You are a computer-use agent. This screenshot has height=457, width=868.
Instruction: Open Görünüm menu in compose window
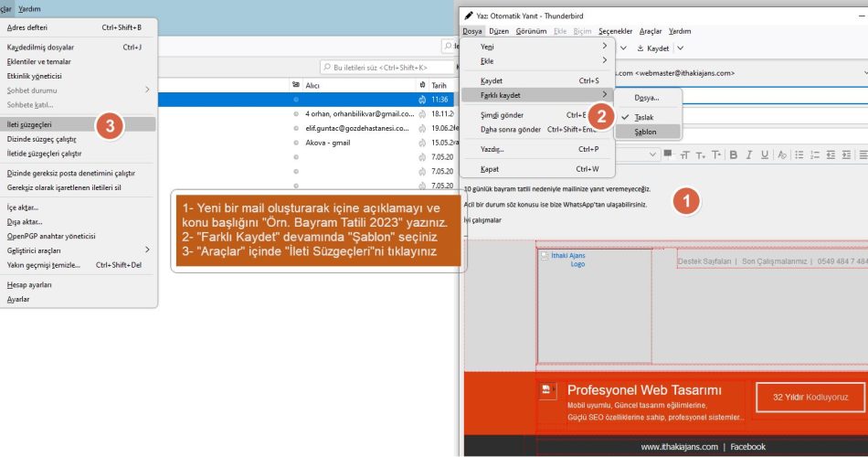(x=531, y=31)
